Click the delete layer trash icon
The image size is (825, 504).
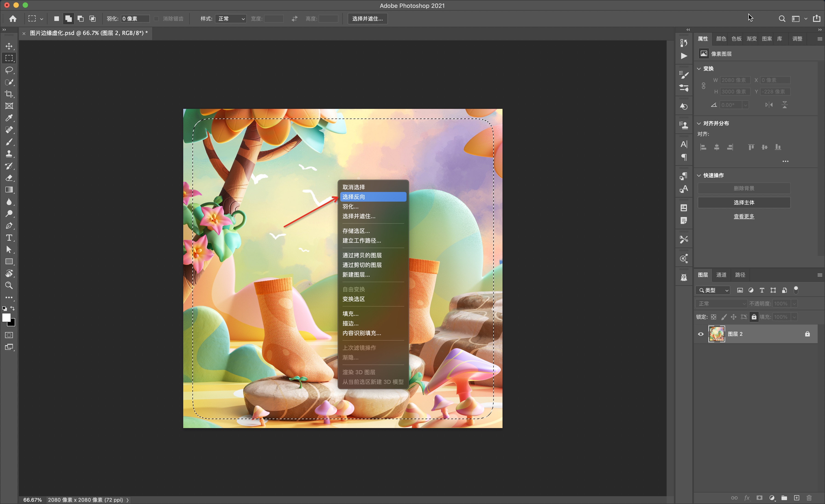[x=809, y=498]
